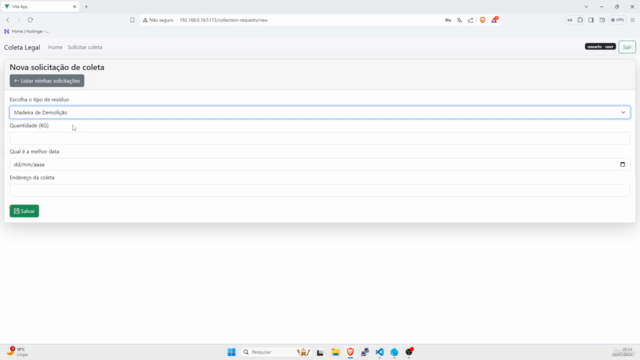640x360 pixels.
Task: Open the black round taskbar app with red badge
Action: click(x=409, y=351)
